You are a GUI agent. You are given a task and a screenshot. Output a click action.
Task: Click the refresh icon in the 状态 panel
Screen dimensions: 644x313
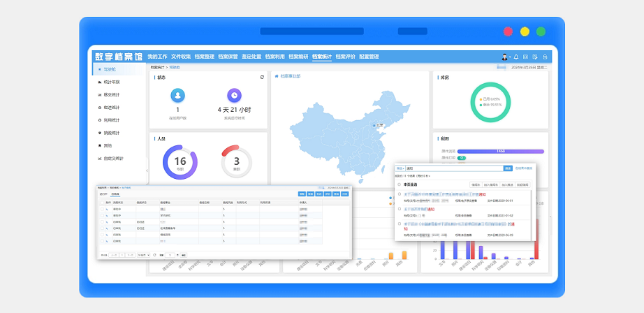[x=262, y=78]
